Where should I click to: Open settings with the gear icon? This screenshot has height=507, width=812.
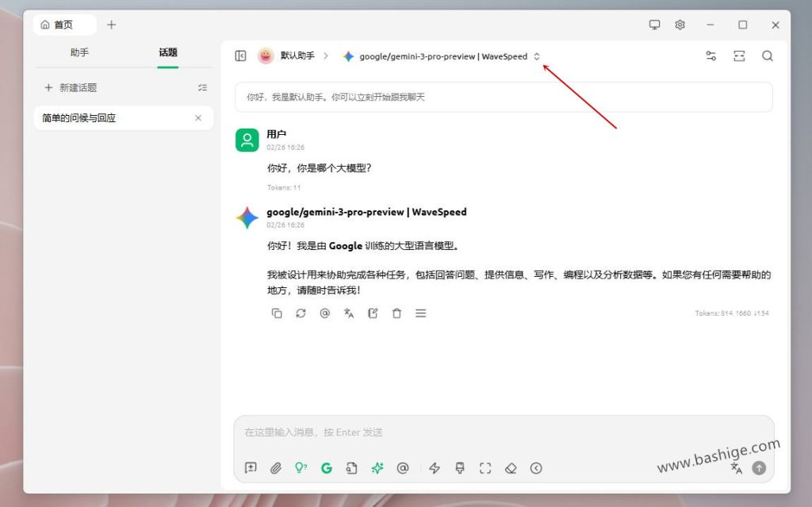tap(680, 25)
